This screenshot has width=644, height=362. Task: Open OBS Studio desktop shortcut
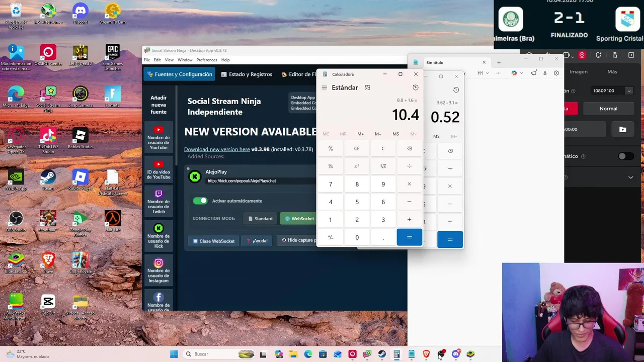16,221
